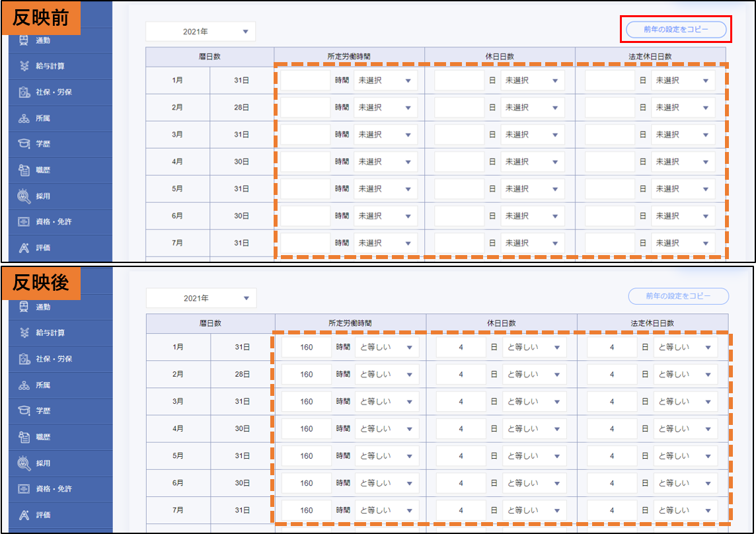Click the 学歴 graduation cap icon in the 反映後 sidebar
Image resolution: width=756 pixels, height=534 pixels.
24,411
